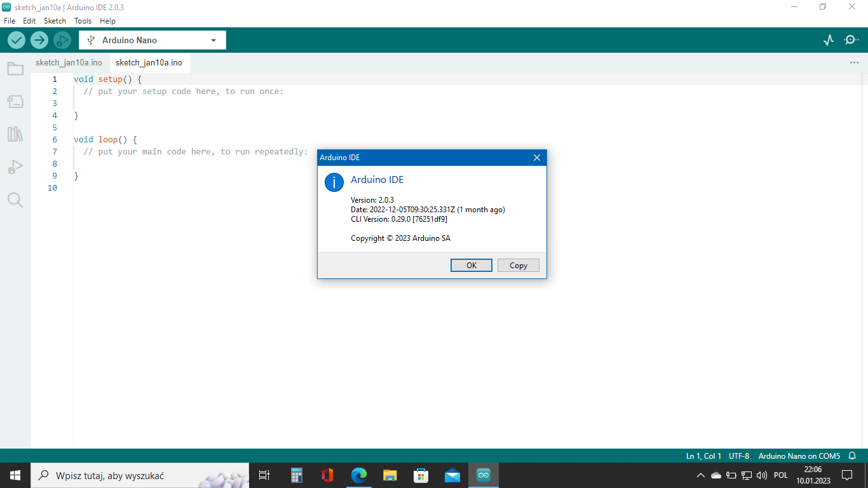Click the Version: 2.0.3 text

pos(372,200)
